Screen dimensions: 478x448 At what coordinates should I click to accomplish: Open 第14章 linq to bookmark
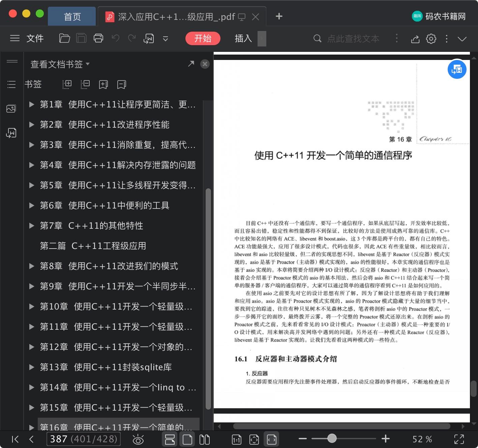click(x=118, y=387)
